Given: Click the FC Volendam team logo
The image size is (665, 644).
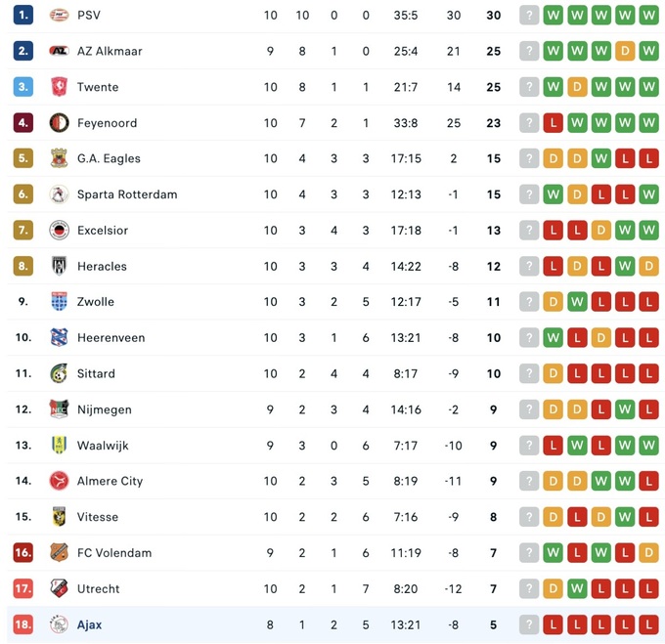Looking at the screenshot, I should pyautogui.click(x=59, y=553).
